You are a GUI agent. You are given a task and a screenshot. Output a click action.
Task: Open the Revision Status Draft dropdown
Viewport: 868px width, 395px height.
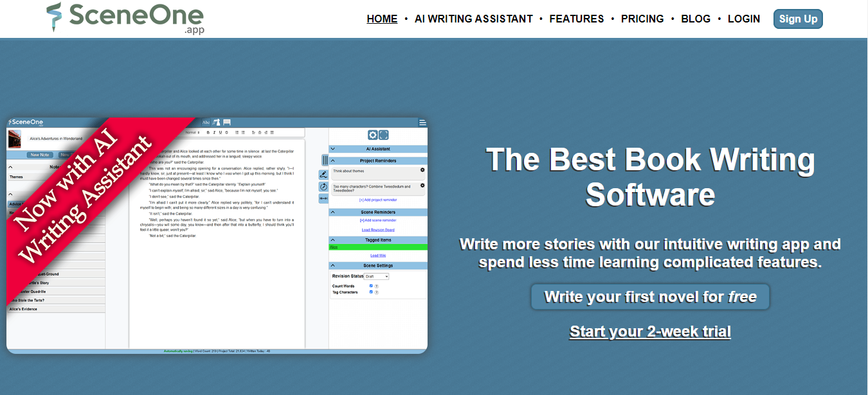coord(376,276)
